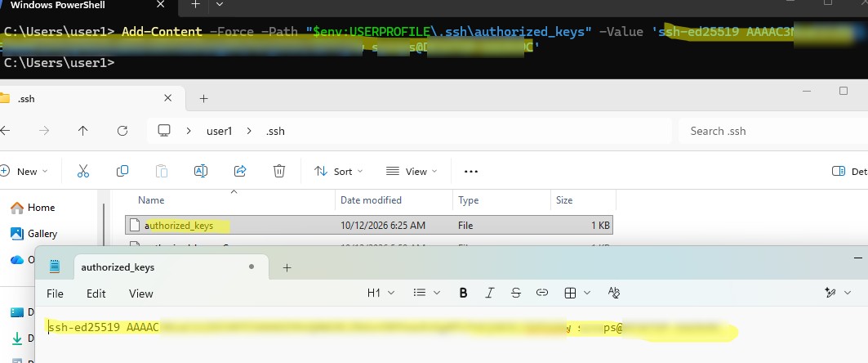Open the table insert dropdown in Notepad
The image size is (868, 363).
(577, 294)
